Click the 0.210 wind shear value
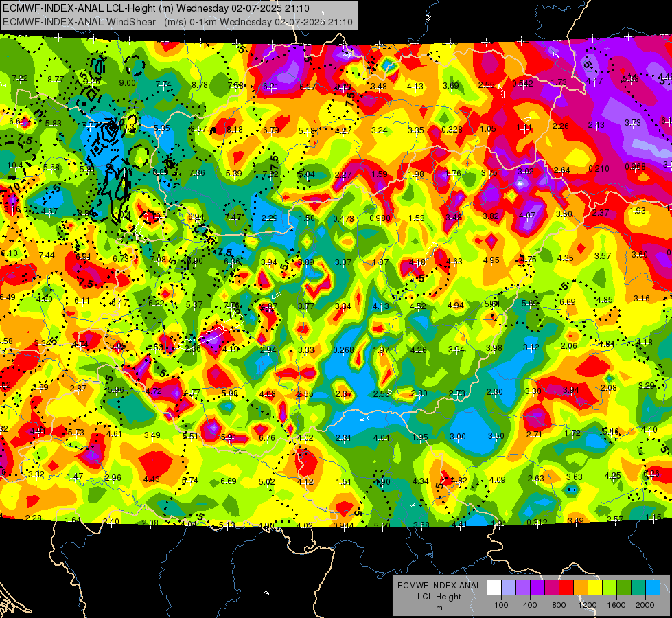The image size is (672, 618). point(599,168)
